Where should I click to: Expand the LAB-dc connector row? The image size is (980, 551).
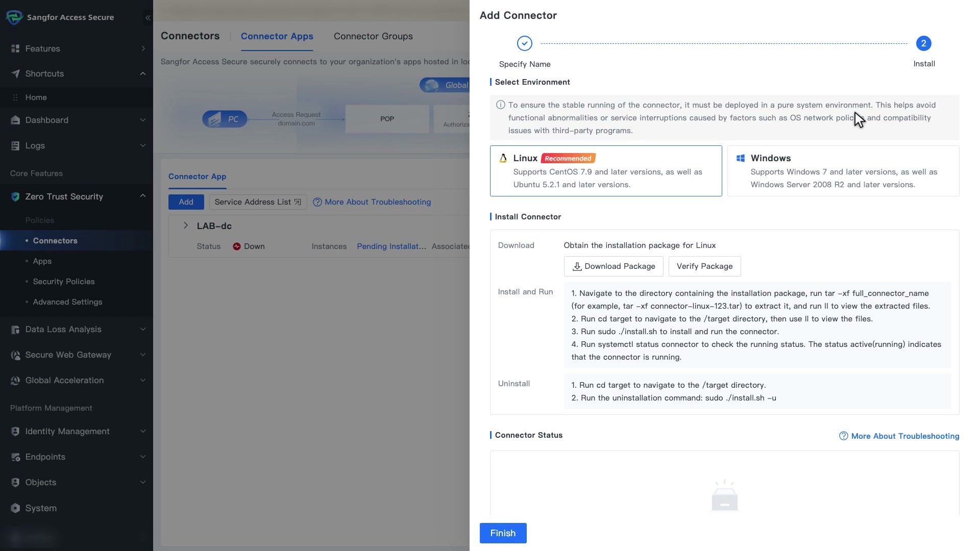186,226
